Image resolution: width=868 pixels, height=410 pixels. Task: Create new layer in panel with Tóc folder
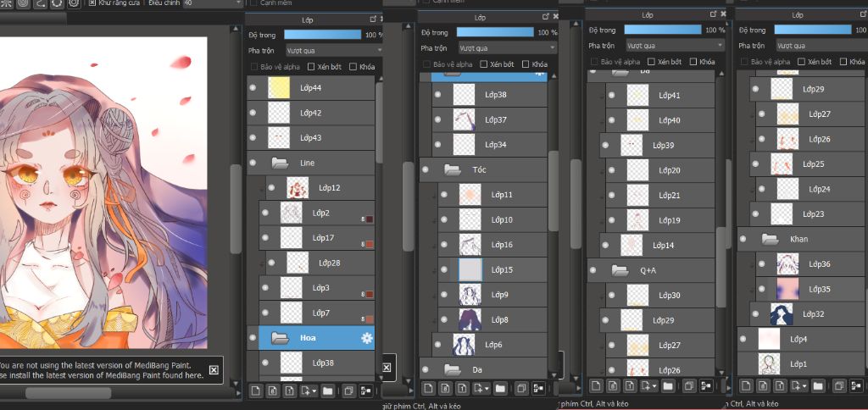click(x=428, y=388)
